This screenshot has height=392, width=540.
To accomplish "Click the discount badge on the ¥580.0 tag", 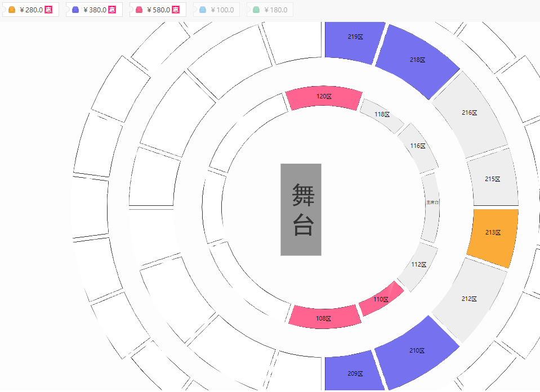I will [176, 10].
